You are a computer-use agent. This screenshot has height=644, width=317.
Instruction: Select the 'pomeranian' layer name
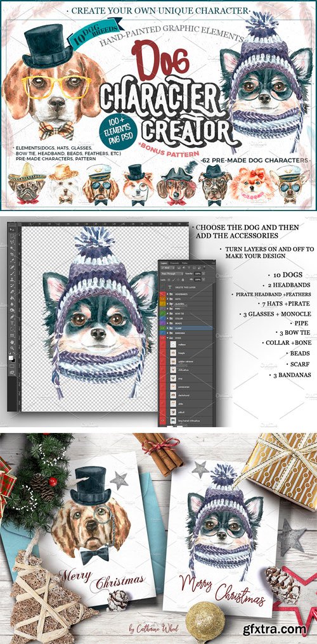(184, 387)
